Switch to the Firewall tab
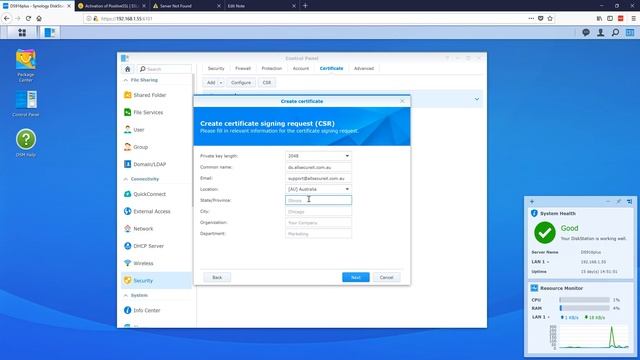The height and width of the screenshot is (360, 640). (243, 69)
